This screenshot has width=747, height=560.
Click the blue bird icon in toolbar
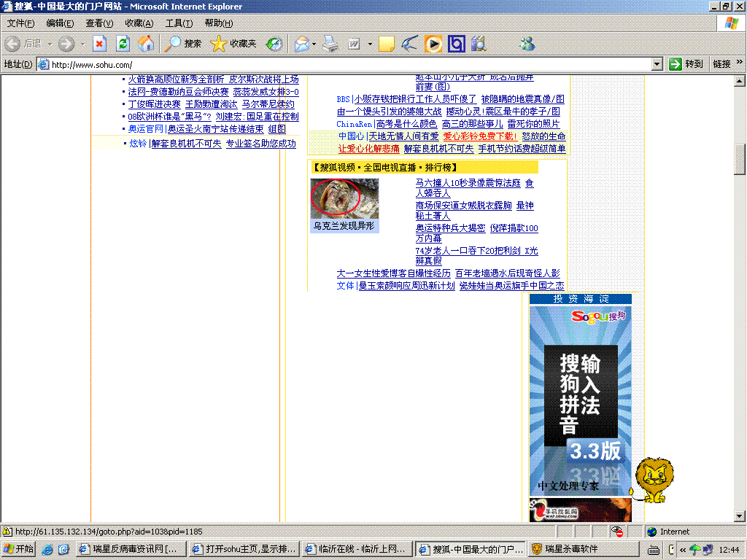pos(409,44)
